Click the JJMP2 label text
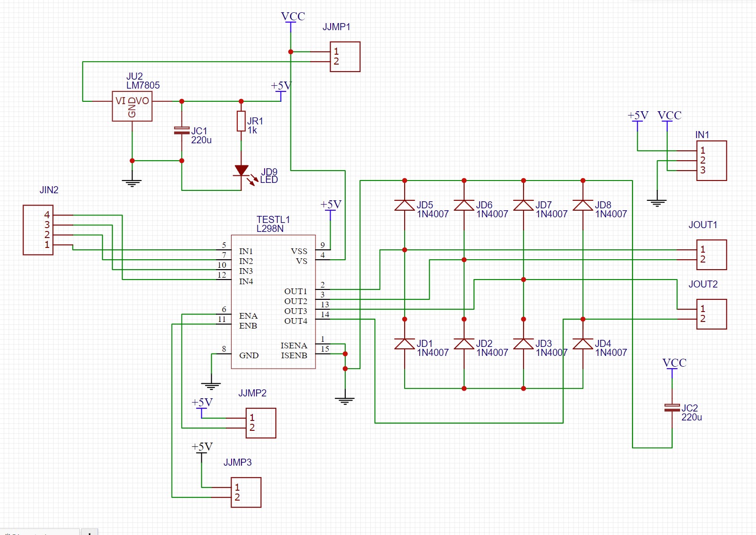This screenshot has height=535, width=756. click(252, 393)
